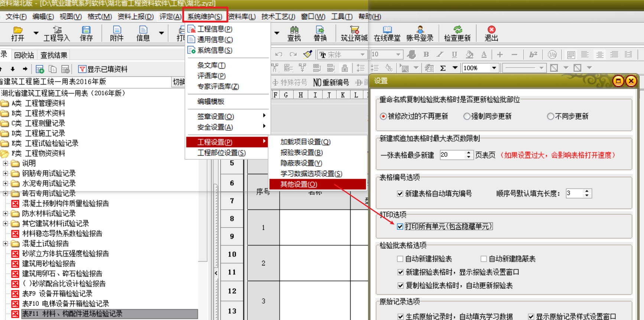The width and height of the screenshot is (644, 320).
Task: Click the 查找 binoculars icon
Action: coord(294,30)
